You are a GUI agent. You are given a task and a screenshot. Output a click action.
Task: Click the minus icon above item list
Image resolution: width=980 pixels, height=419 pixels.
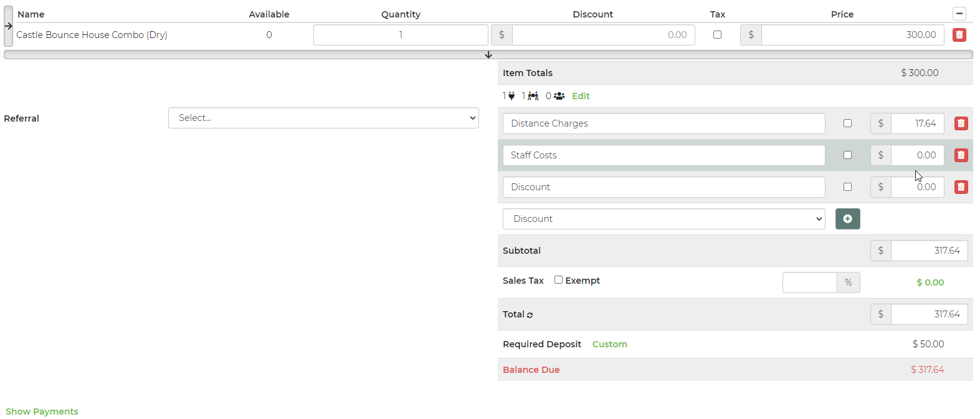(959, 14)
